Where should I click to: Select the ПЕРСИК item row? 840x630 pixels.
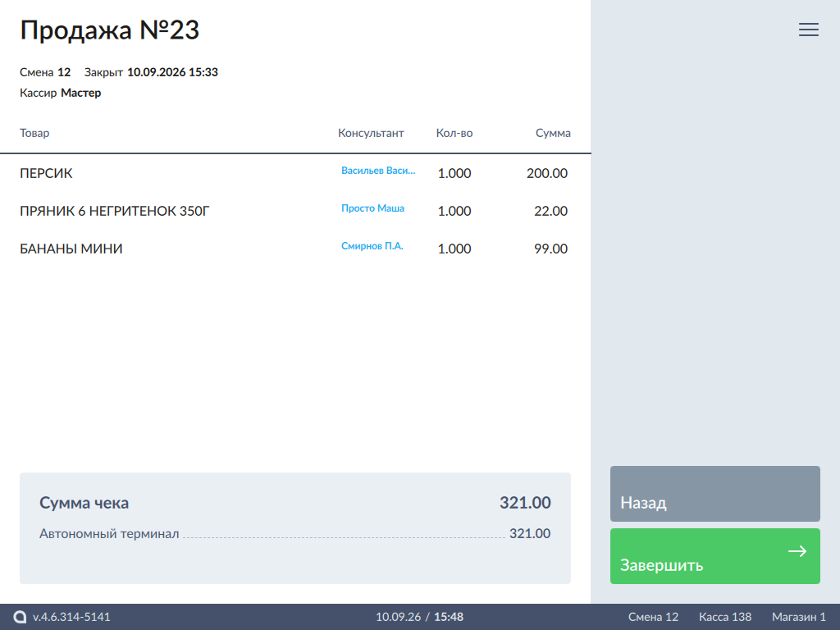coord(295,173)
